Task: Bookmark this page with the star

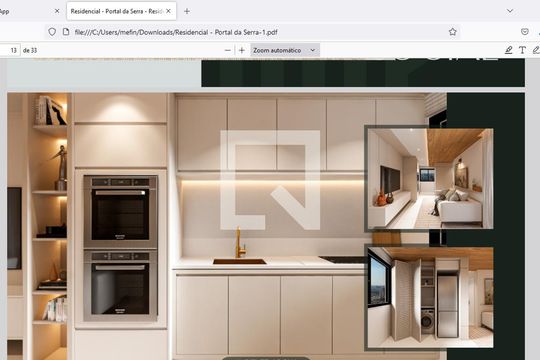Action: point(453,32)
